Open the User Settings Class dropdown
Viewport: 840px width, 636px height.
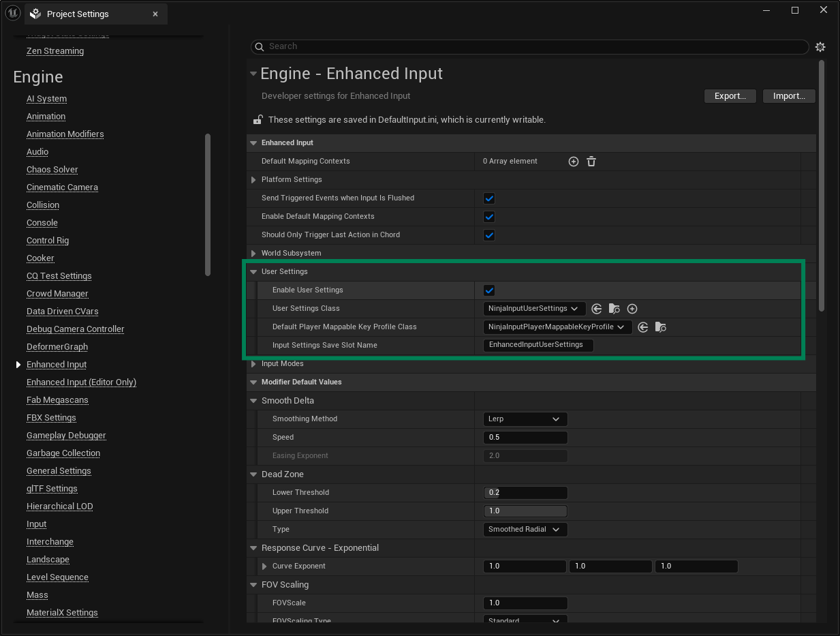533,308
